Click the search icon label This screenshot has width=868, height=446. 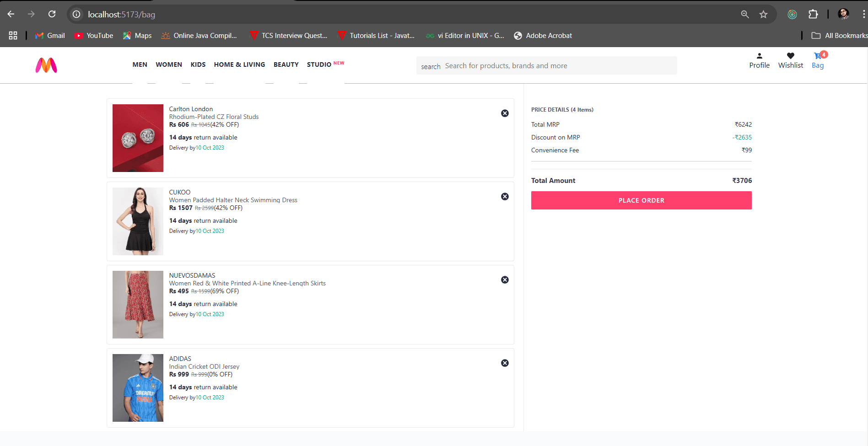coord(431,67)
